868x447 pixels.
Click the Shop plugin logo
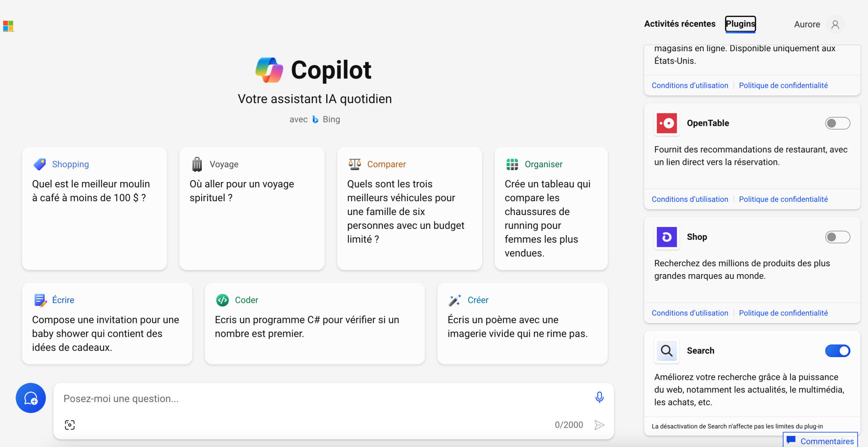[667, 237]
